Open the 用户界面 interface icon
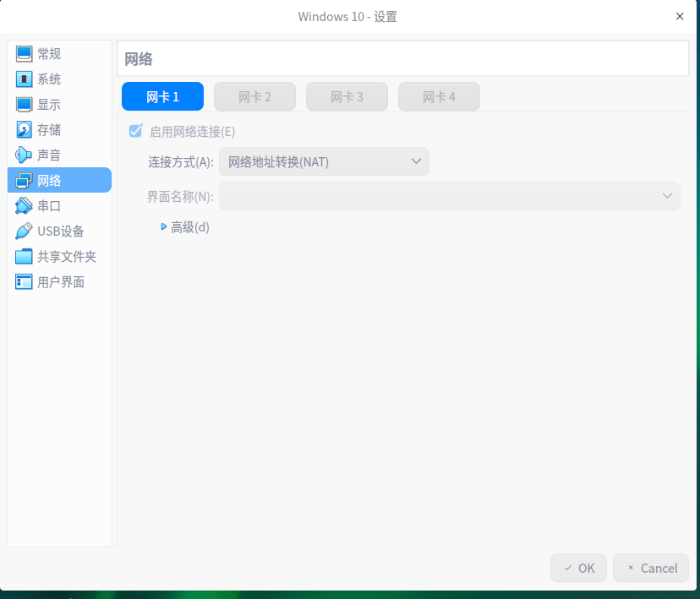The image size is (700, 599). click(24, 282)
